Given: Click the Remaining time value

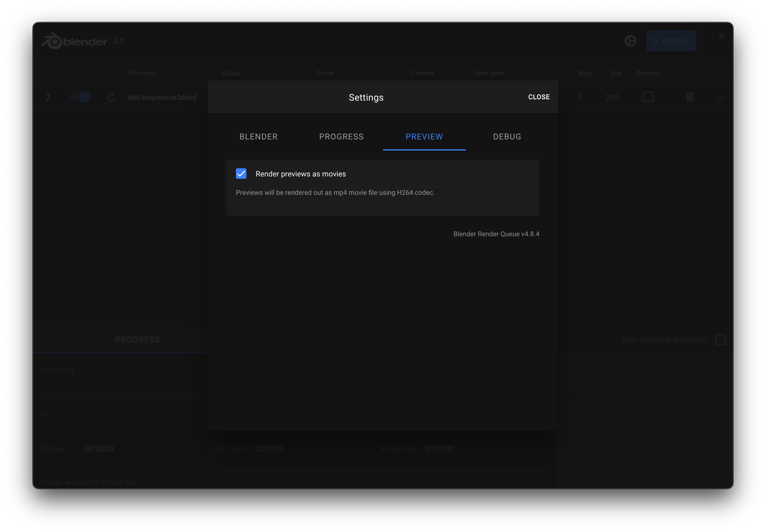Looking at the screenshot, I should (439, 449).
